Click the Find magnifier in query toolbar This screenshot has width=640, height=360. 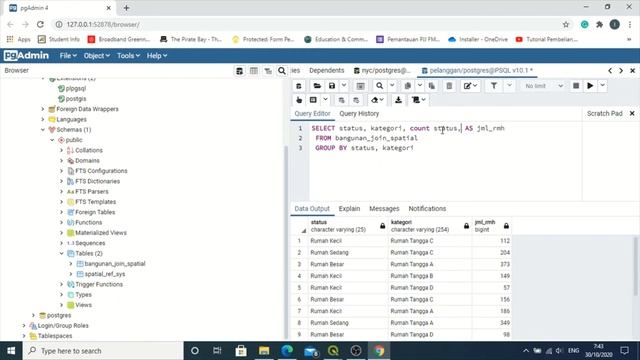[380, 86]
